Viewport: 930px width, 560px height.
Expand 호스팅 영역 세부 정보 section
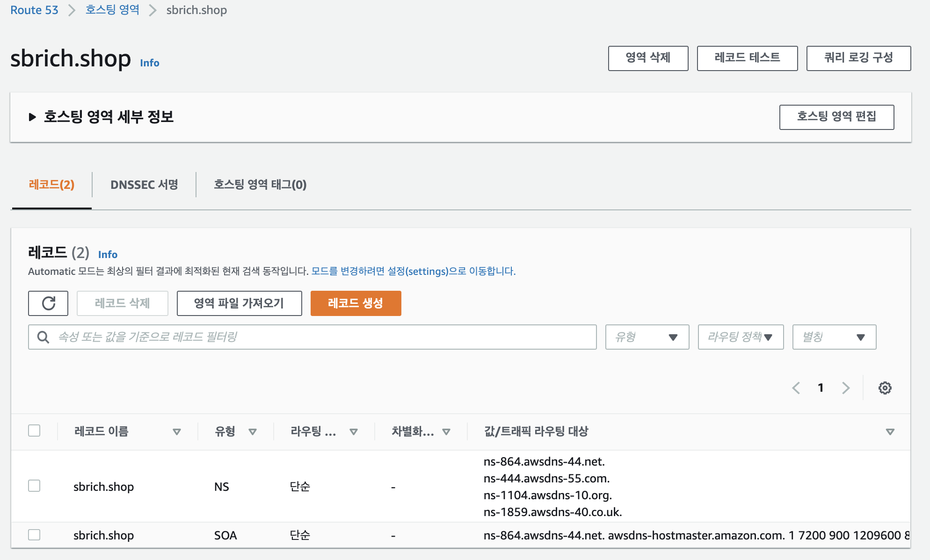tap(32, 117)
